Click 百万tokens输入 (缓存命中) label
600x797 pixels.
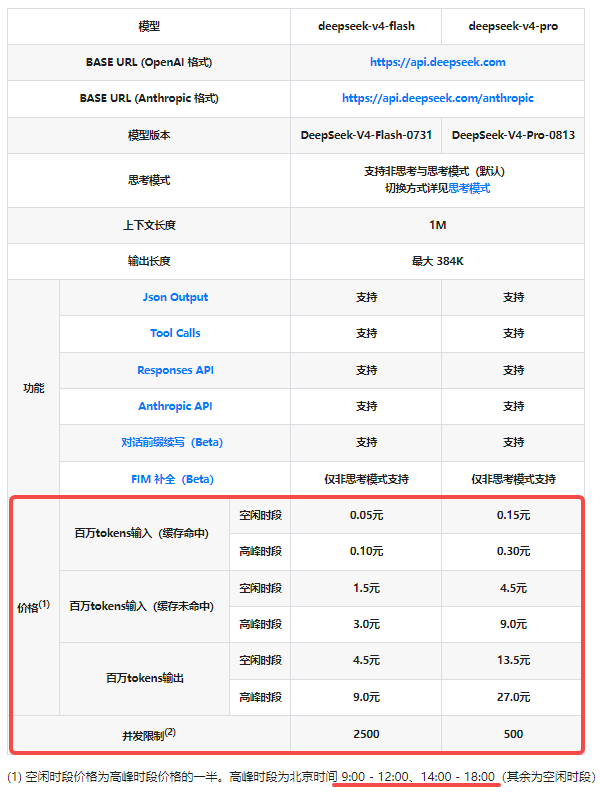point(141,533)
